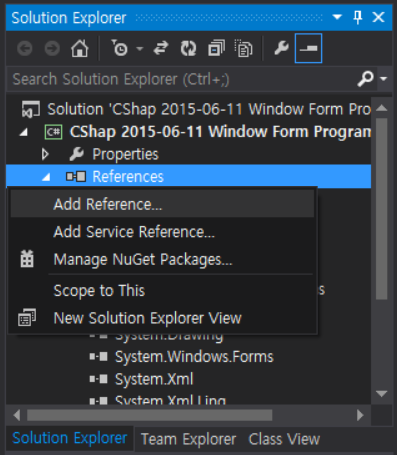
Task: Toggle Show All Files
Action: coord(243,49)
